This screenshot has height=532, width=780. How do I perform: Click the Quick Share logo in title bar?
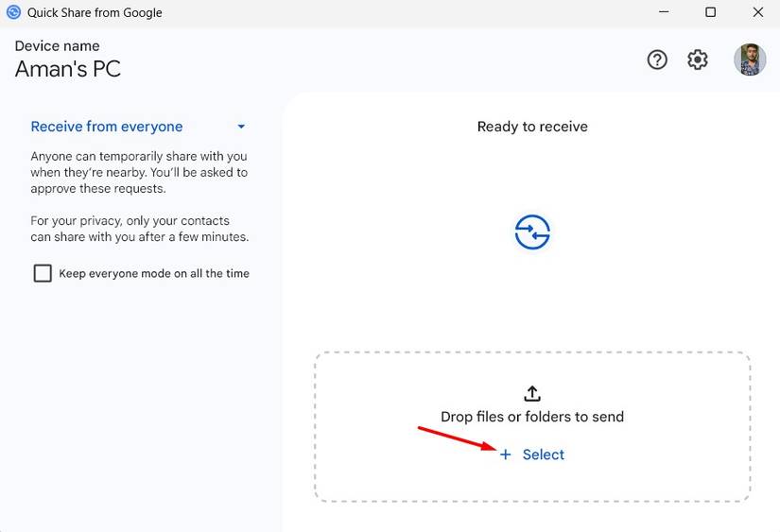(x=13, y=12)
